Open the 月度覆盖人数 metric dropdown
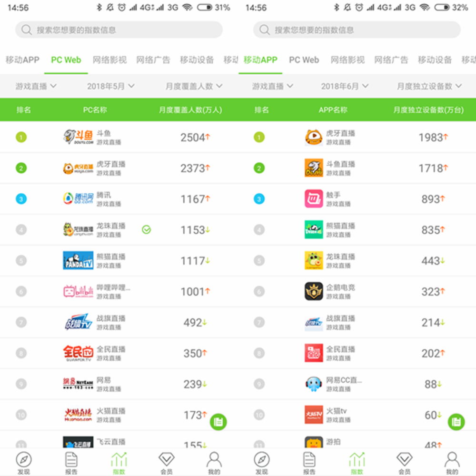The width and height of the screenshot is (476, 476). pyautogui.click(x=194, y=86)
